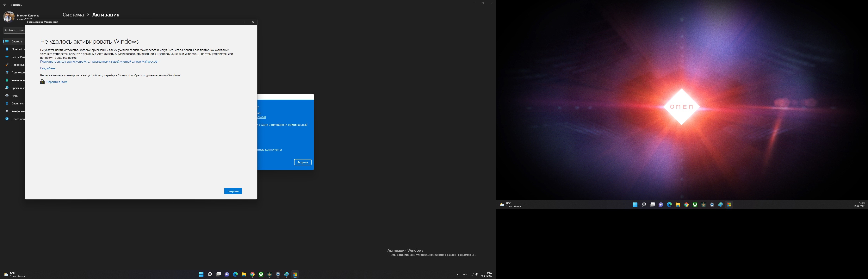Go back with the Settings window arrow
The image size is (868, 279).
(4, 5)
